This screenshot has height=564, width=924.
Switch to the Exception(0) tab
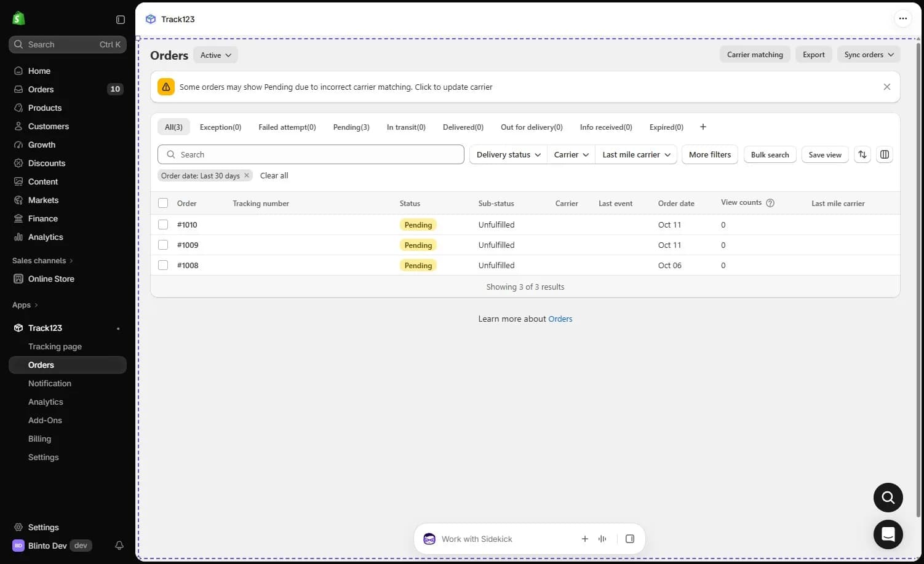(x=220, y=127)
